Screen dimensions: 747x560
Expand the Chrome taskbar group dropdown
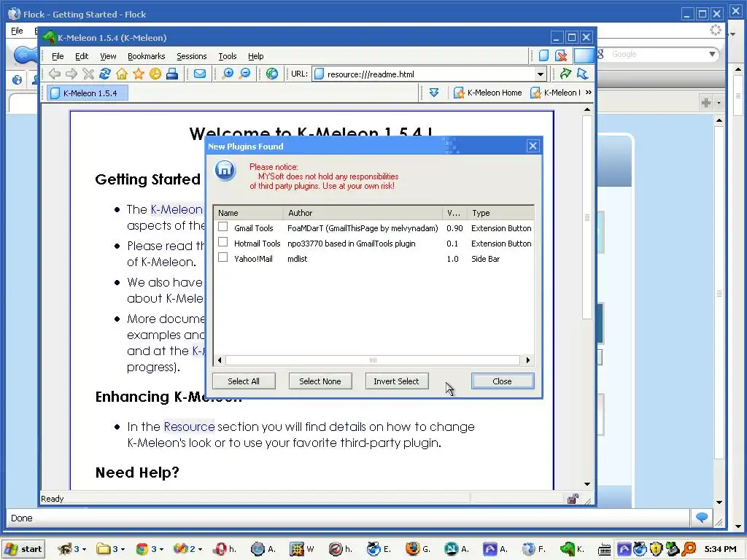pos(161,550)
